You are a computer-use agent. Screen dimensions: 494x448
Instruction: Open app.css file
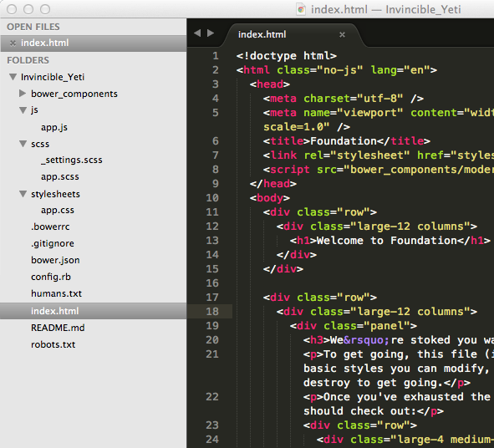[58, 210]
